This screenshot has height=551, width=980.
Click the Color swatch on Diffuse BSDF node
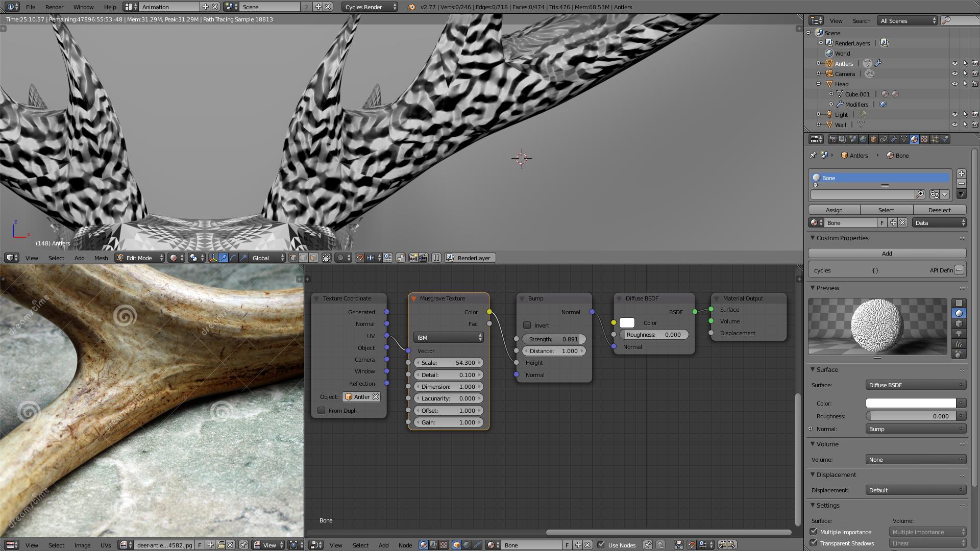(626, 322)
